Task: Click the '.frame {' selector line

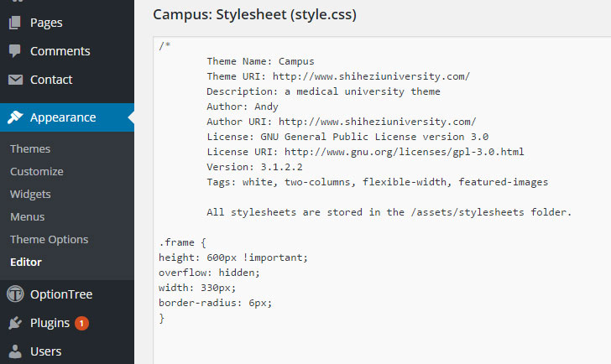Action: point(182,242)
